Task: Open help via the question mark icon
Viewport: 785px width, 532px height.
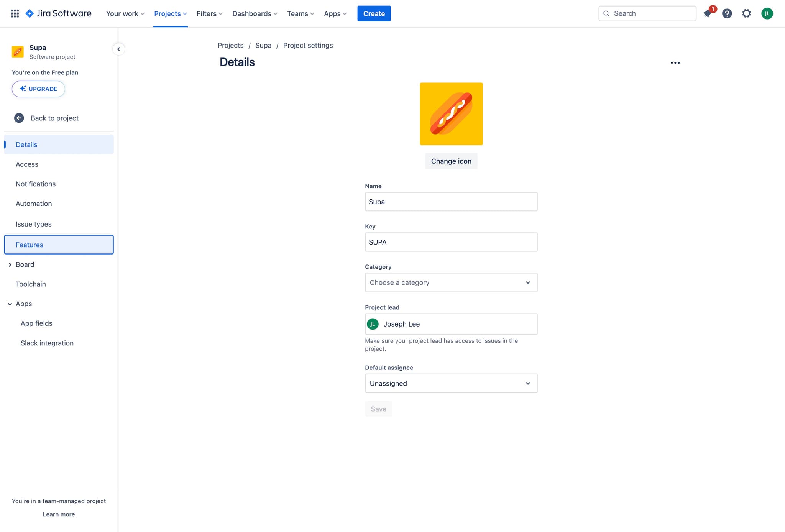Action: (x=727, y=13)
